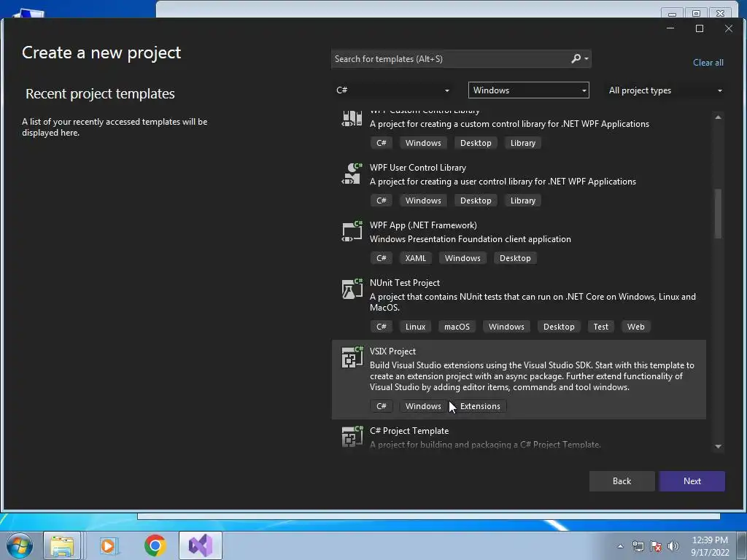This screenshot has width=747, height=560.
Task: Click the Next button
Action: click(x=692, y=481)
